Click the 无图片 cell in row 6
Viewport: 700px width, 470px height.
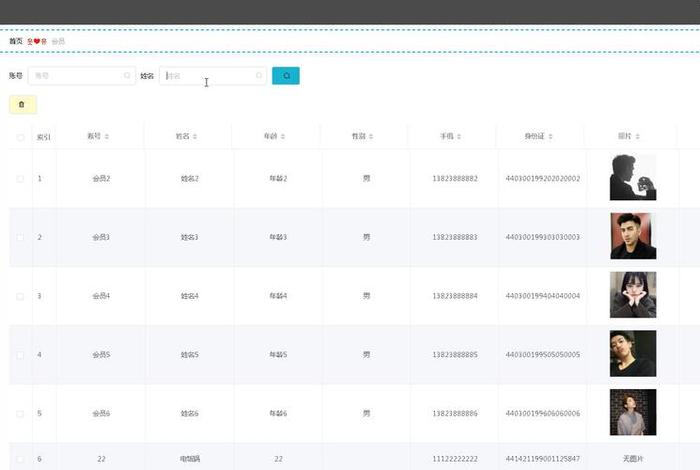(x=633, y=458)
